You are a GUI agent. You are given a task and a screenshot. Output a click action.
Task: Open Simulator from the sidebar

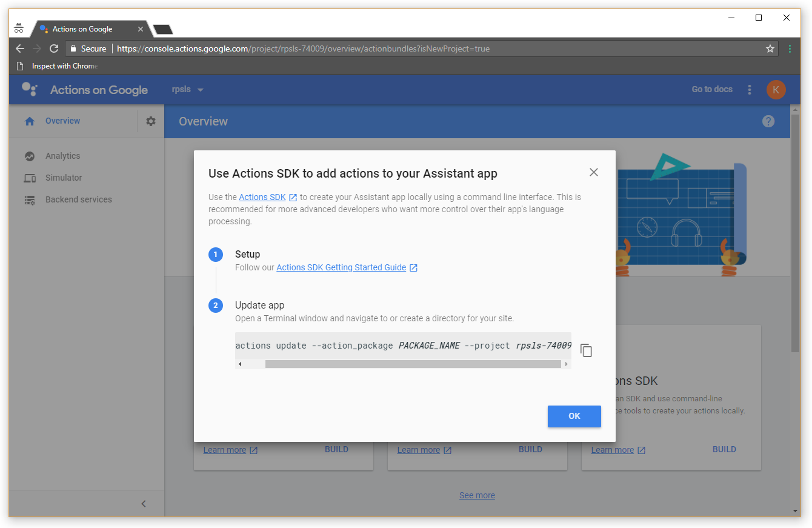coord(64,178)
